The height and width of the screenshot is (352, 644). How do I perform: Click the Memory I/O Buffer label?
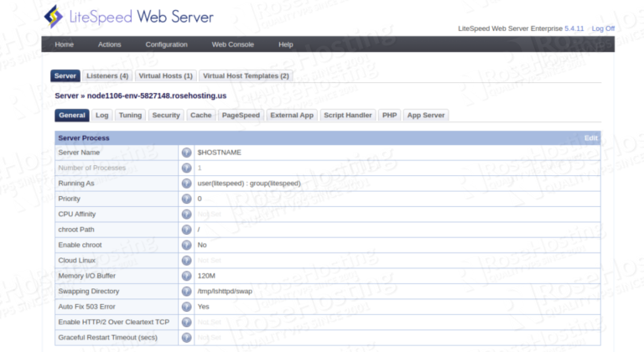click(86, 276)
